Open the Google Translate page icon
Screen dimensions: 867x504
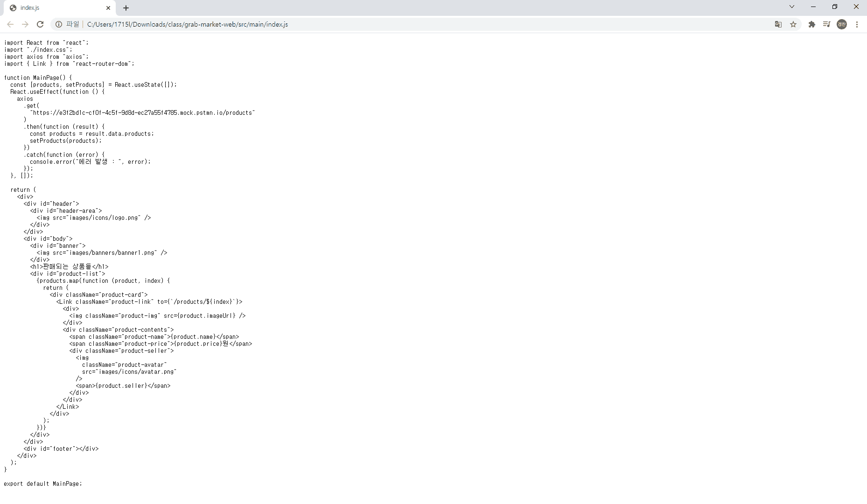point(778,24)
